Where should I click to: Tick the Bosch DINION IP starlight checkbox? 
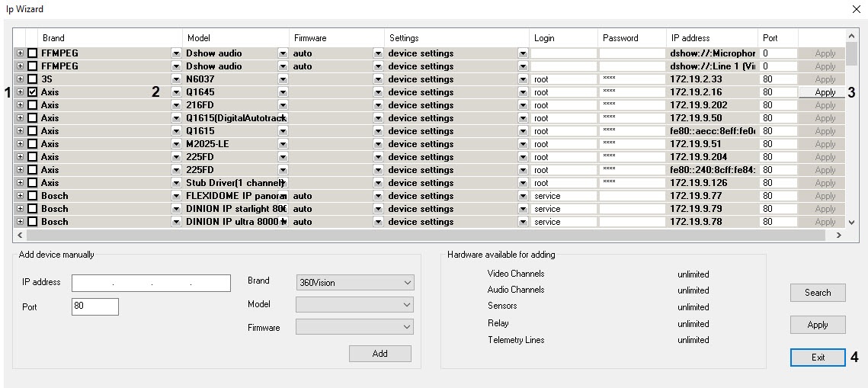[x=33, y=209]
